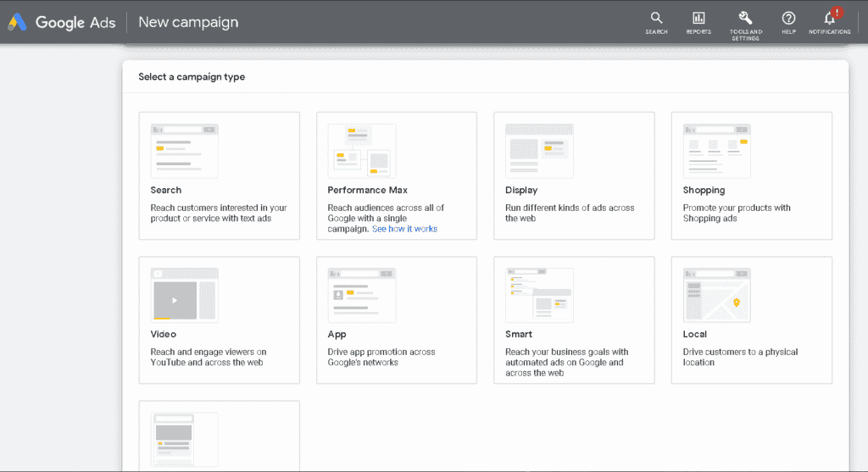
Task: Click the Google Ads logo
Action: tap(61, 22)
